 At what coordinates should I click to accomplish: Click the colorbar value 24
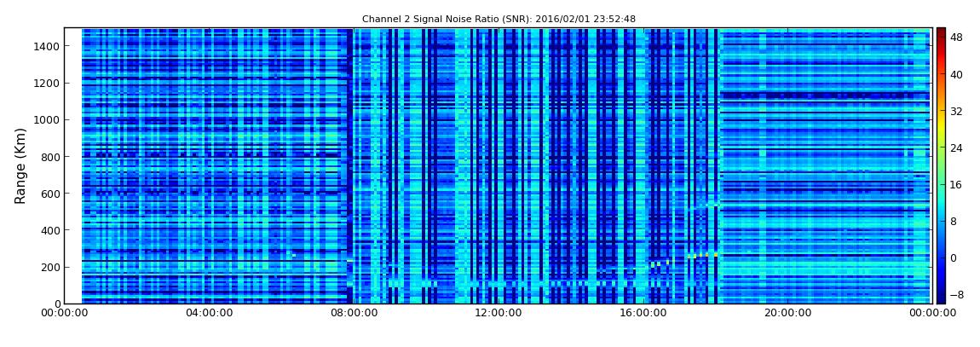pyautogui.click(x=955, y=147)
